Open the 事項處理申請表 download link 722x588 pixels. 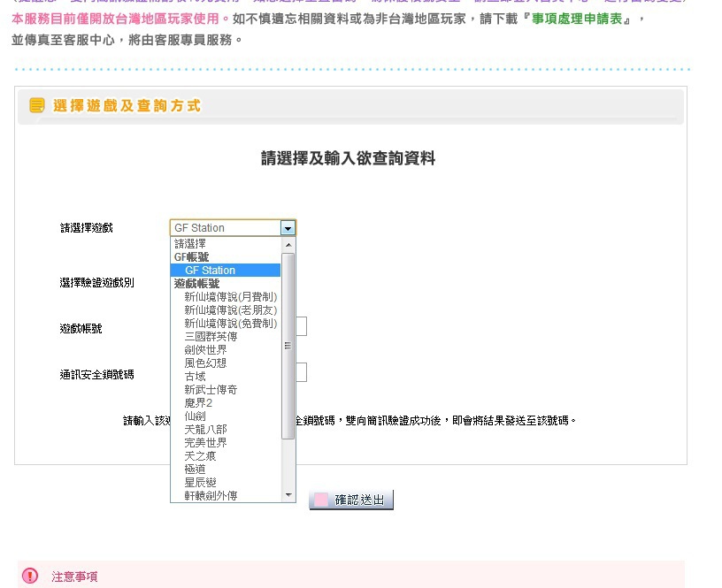point(577,19)
